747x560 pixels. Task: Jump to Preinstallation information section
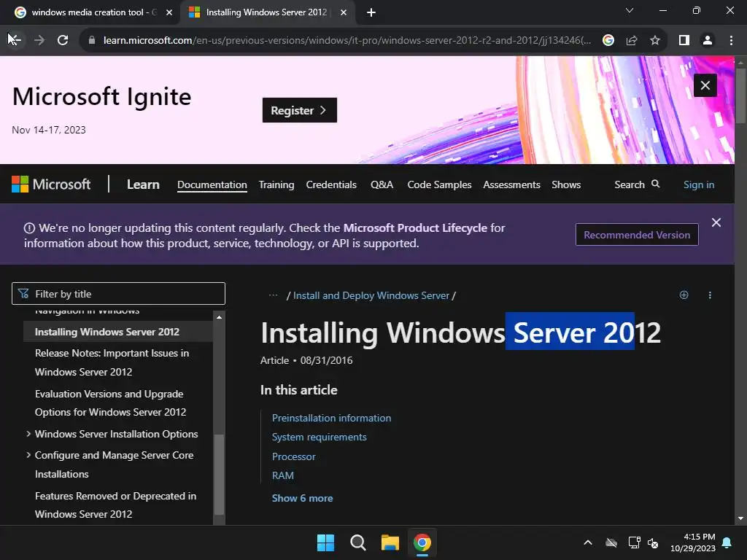coord(332,418)
